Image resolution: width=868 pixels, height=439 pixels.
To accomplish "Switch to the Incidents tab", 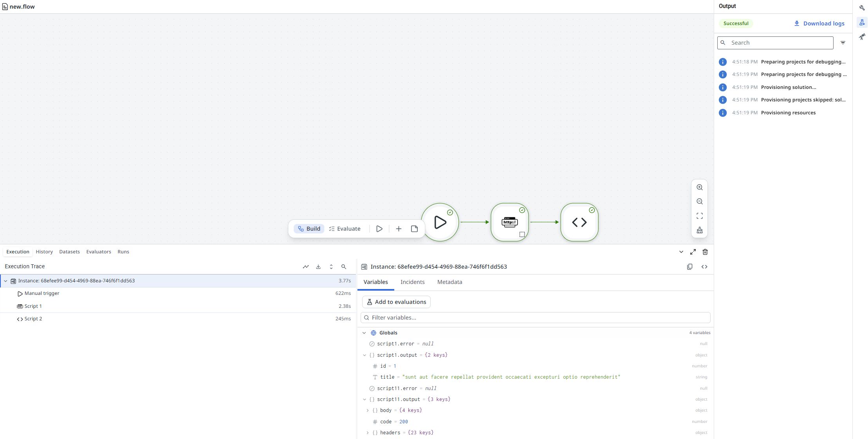I will point(412,282).
